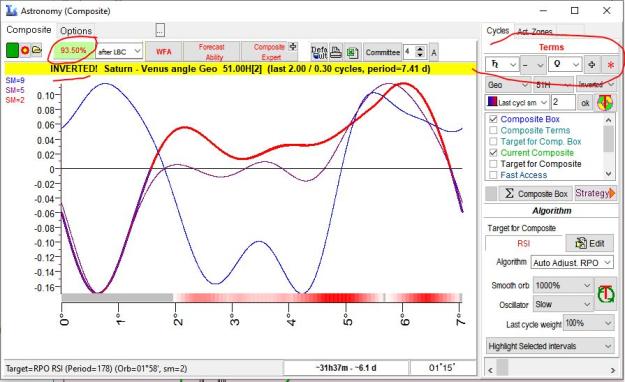Click the '...' button near Options tab
625x382 pixels.
(x=160, y=30)
